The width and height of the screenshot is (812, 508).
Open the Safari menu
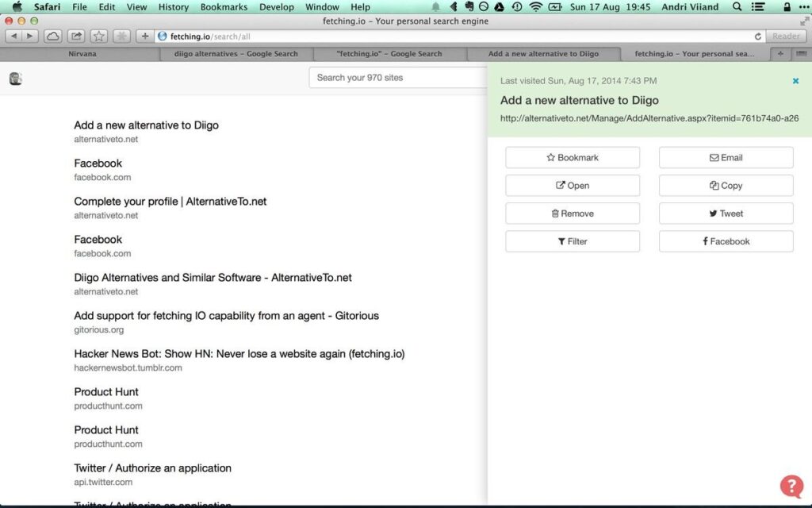pyautogui.click(x=47, y=6)
